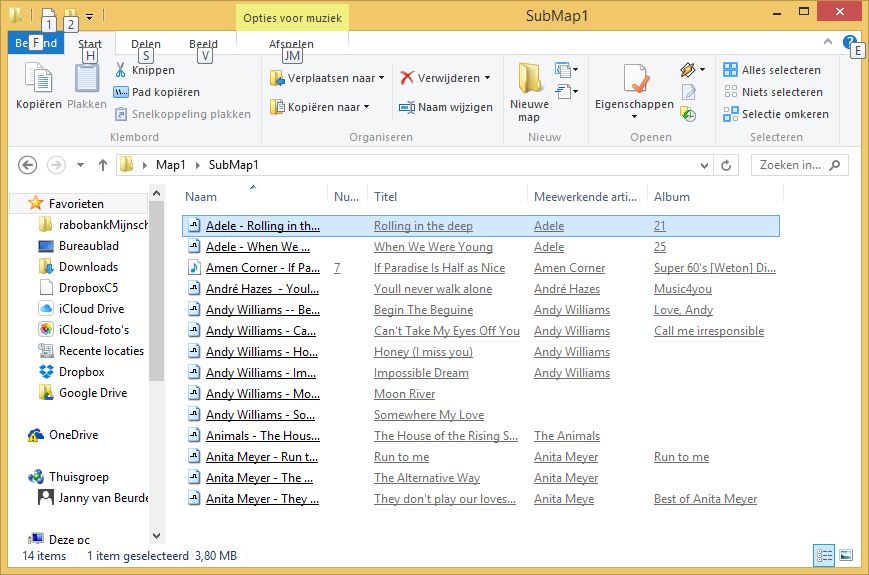The width and height of the screenshot is (869, 575).
Task: Click the Naam wijzigen icon
Action: (x=407, y=107)
